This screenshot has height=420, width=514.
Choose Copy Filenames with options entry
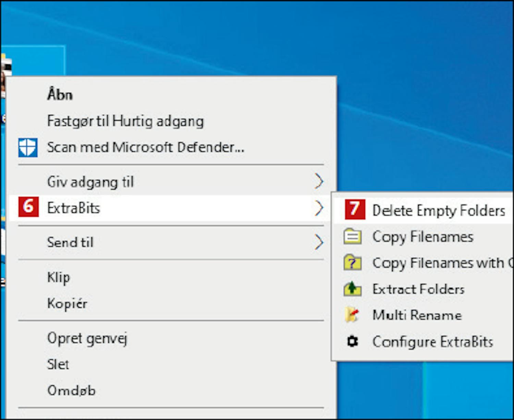click(x=443, y=263)
